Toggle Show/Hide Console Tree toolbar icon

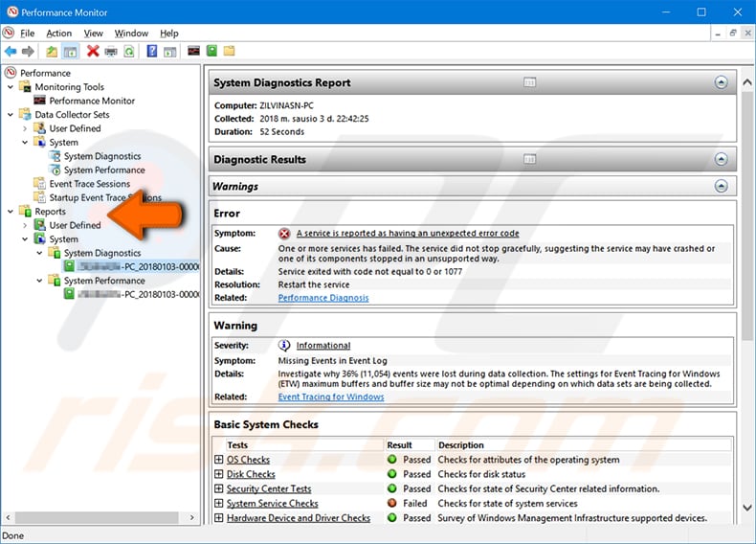tap(71, 51)
